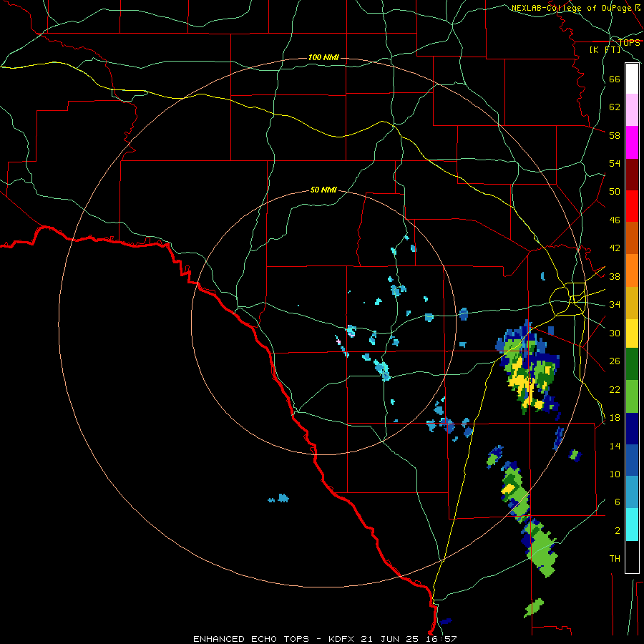The width and height of the screenshot is (644, 644).
Task: Click legend value "2"
Action: point(618,531)
